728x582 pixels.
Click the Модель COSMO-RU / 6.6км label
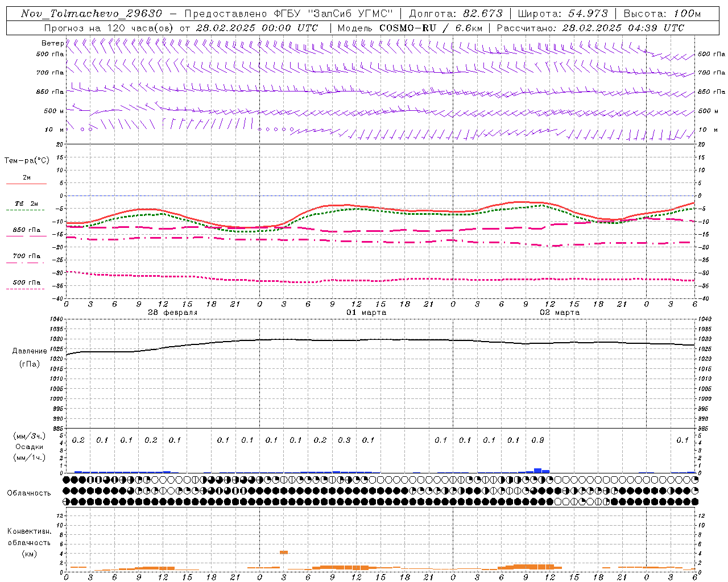click(x=409, y=28)
